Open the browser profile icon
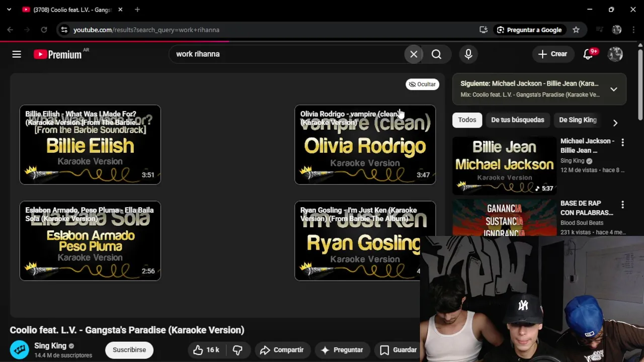Screen dimensions: 644x362 (617, 30)
